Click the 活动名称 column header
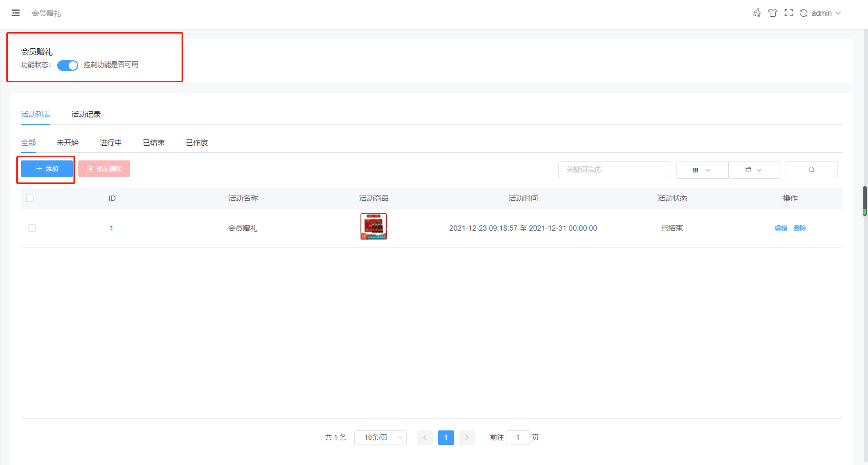This screenshot has height=465, width=868. point(243,198)
